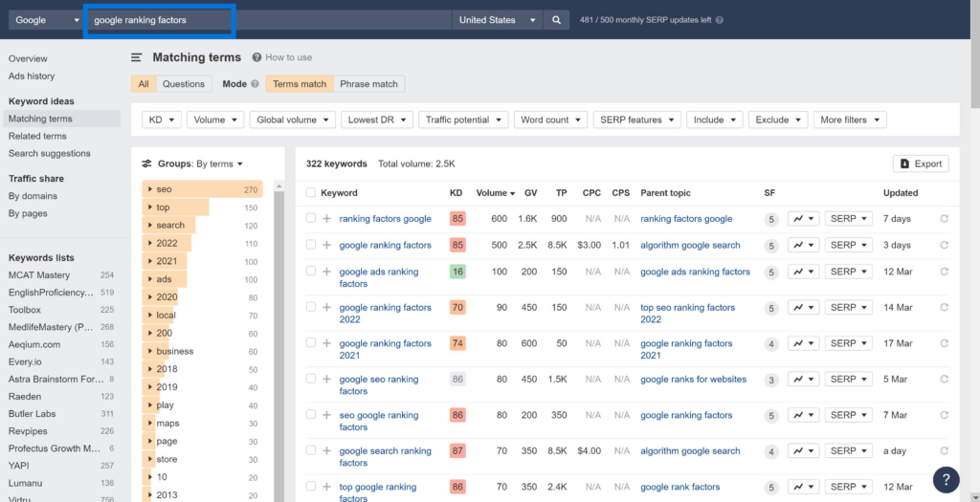This screenshot has height=502, width=980.
Task: Tick checkbox for google ranking factors 2022
Action: pos(310,308)
